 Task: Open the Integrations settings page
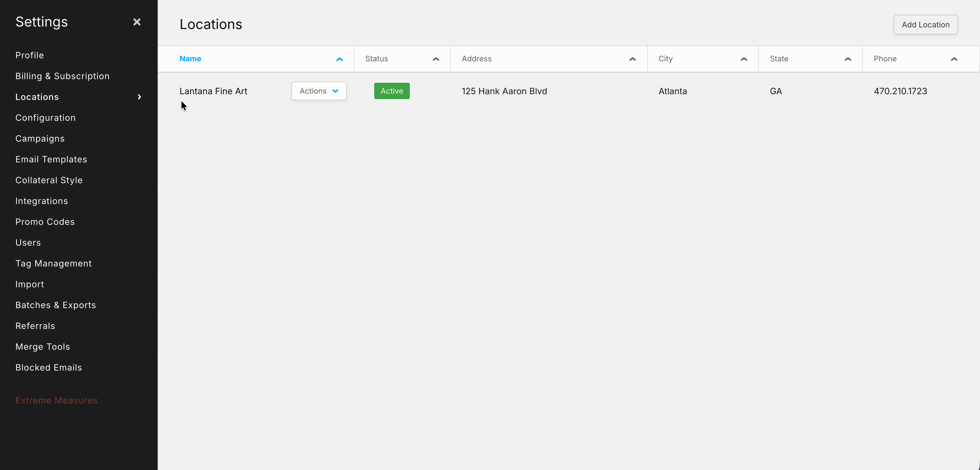42,201
